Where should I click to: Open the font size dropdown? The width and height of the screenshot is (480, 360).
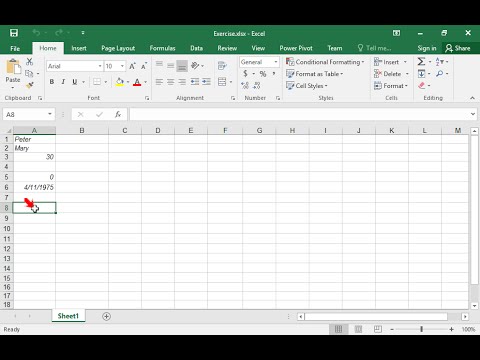pyautogui.click(x=122, y=66)
